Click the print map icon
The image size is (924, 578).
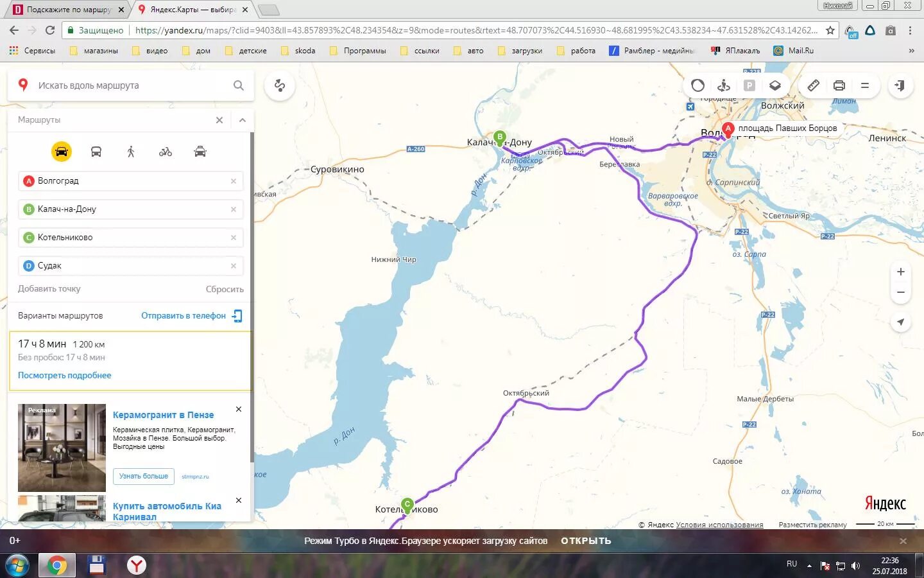(x=839, y=85)
